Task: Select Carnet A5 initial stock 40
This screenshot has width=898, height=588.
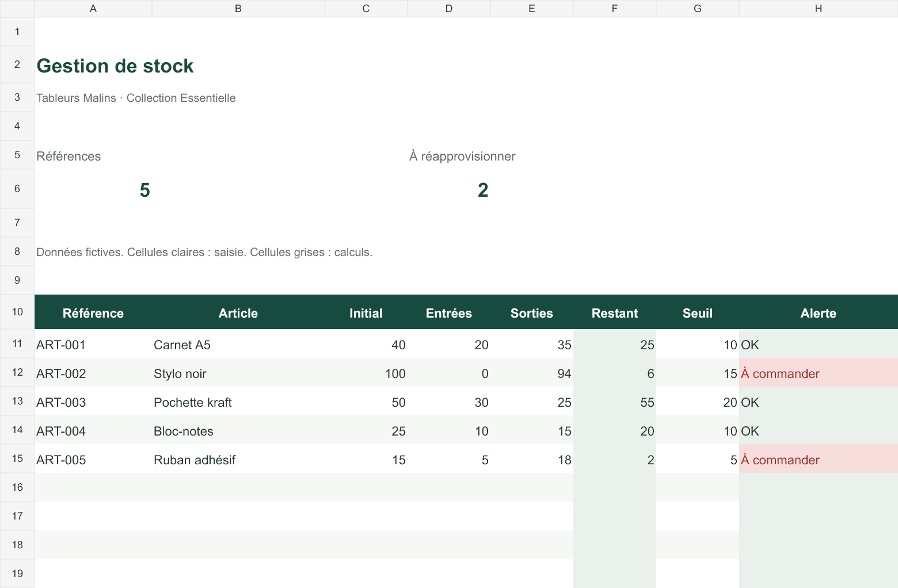Action: 366,344
